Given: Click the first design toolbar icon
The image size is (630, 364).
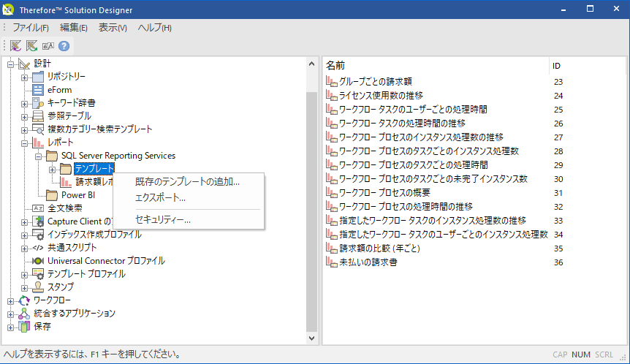Looking at the screenshot, I should point(15,45).
